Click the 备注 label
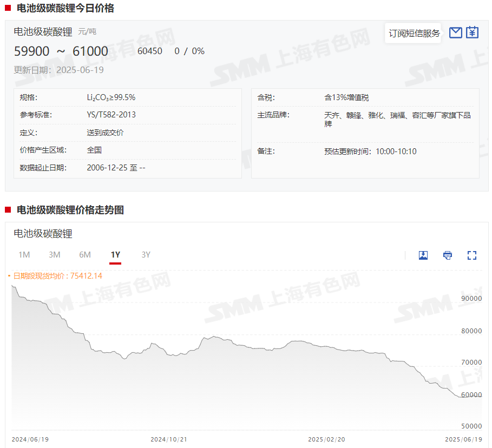This screenshot has height=448, width=492. click(266, 151)
